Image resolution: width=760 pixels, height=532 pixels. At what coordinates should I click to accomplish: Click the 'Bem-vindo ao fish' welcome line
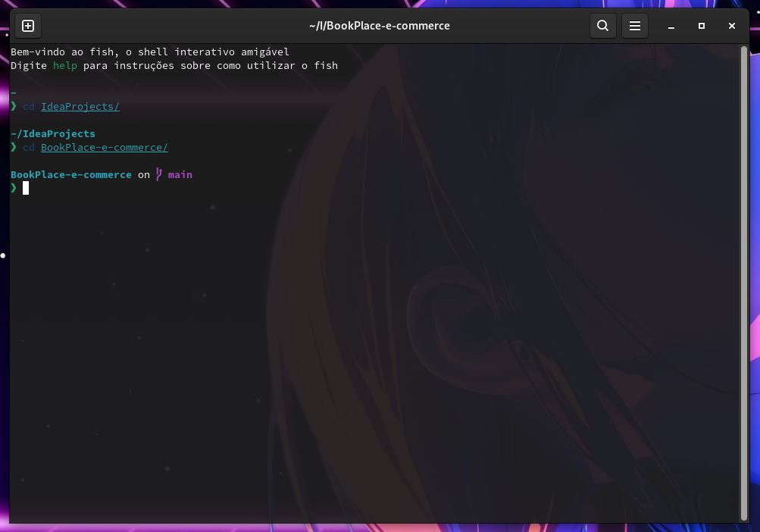[150, 52]
